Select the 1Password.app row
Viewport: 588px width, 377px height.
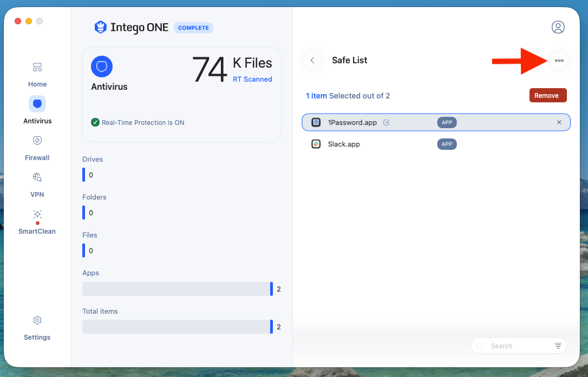click(x=436, y=122)
